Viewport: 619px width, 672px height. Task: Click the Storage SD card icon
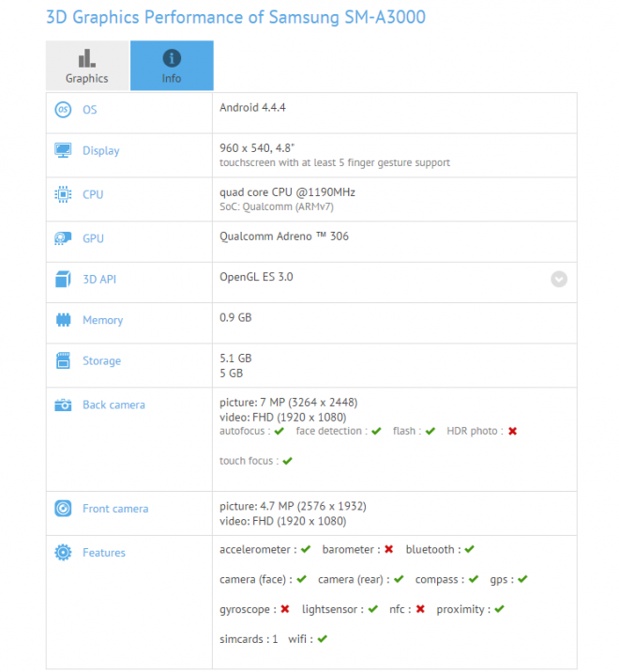pos(63,360)
